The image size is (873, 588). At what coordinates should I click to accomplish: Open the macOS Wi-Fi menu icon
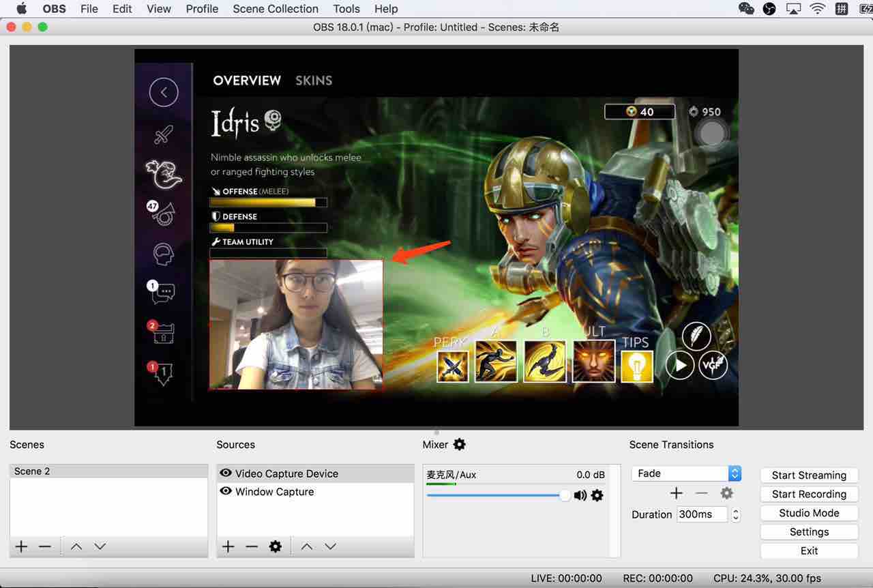tap(817, 9)
